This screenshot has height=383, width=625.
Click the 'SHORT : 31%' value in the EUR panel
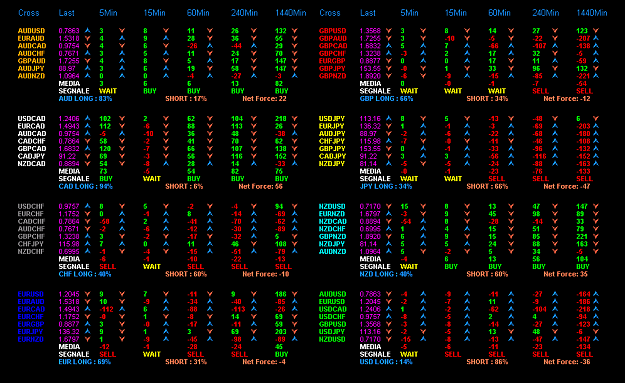click(186, 362)
